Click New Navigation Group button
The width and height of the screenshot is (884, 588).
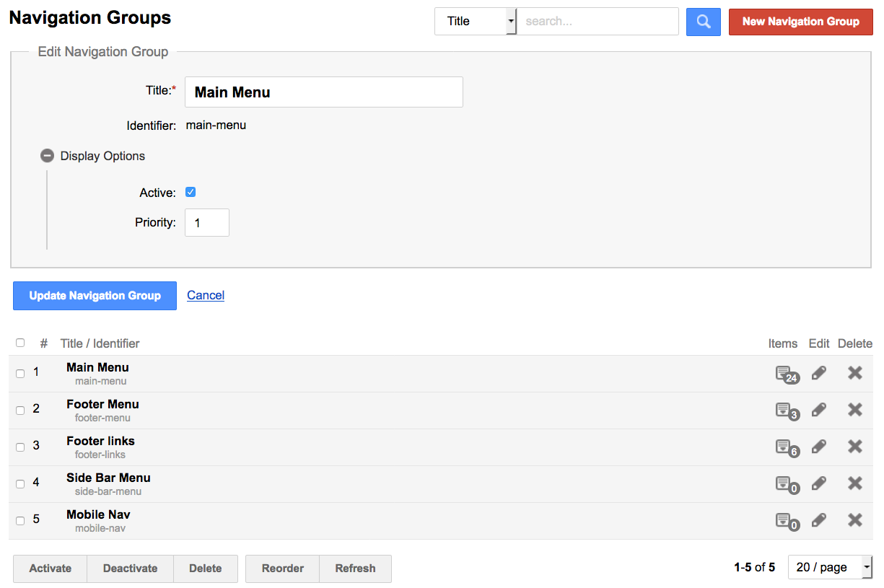click(x=800, y=22)
